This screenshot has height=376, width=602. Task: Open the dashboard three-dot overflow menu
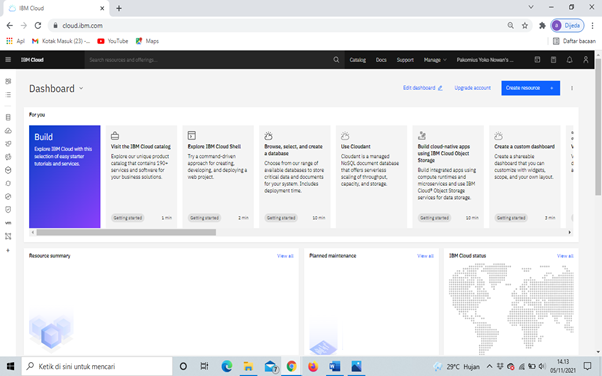pyautogui.click(x=572, y=88)
